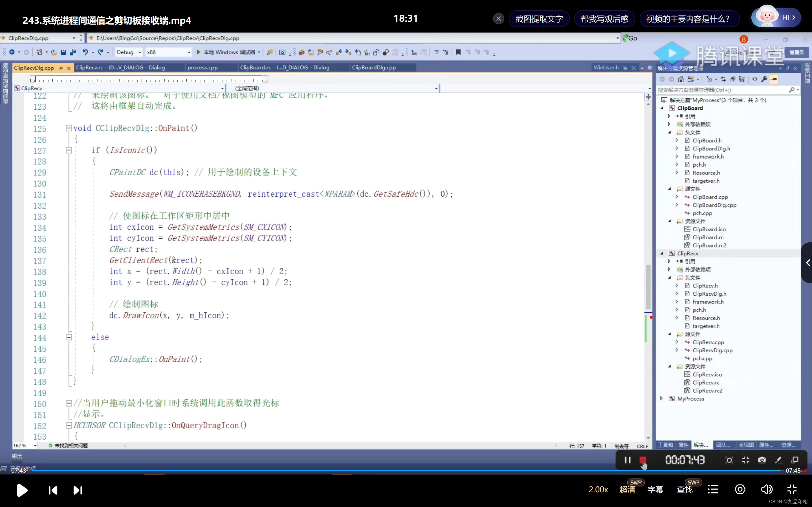This screenshot has width=812, height=507.
Task: Click the volume speaker icon
Action: (x=766, y=489)
